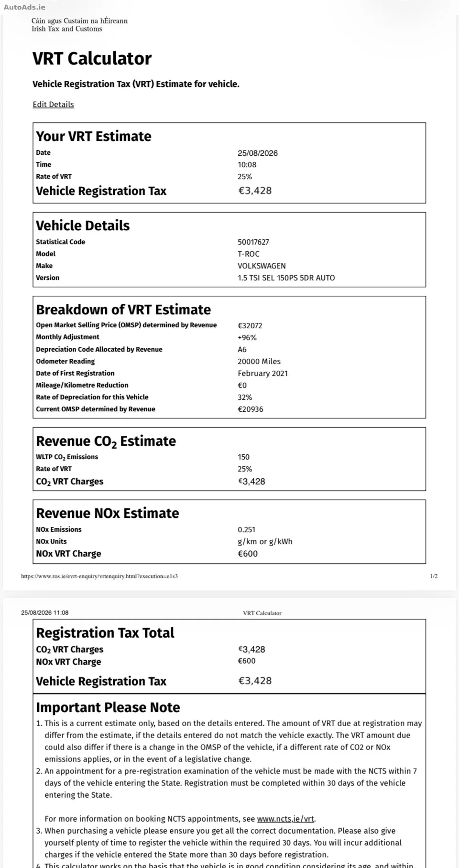The width and height of the screenshot is (459, 868).
Task: Select the Version "1.5 TSI SEL 150PS 5DR AUTO"
Action: pos(286,278)
